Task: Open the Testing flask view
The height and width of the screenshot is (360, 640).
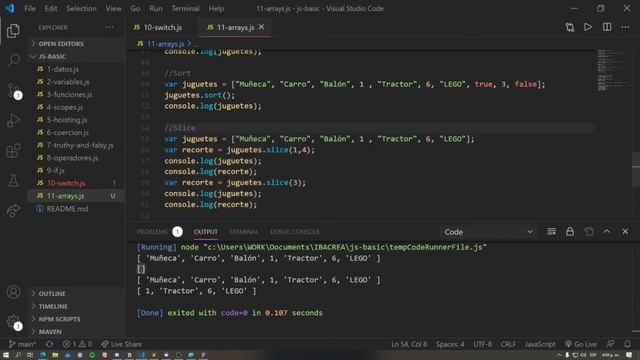Action: click(x=13, y=180)
